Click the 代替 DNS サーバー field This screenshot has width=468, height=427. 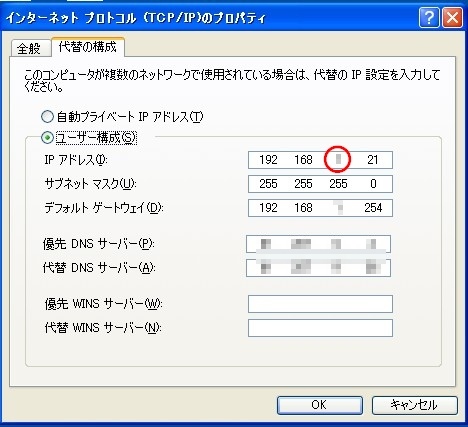click(x=318, y=268)
